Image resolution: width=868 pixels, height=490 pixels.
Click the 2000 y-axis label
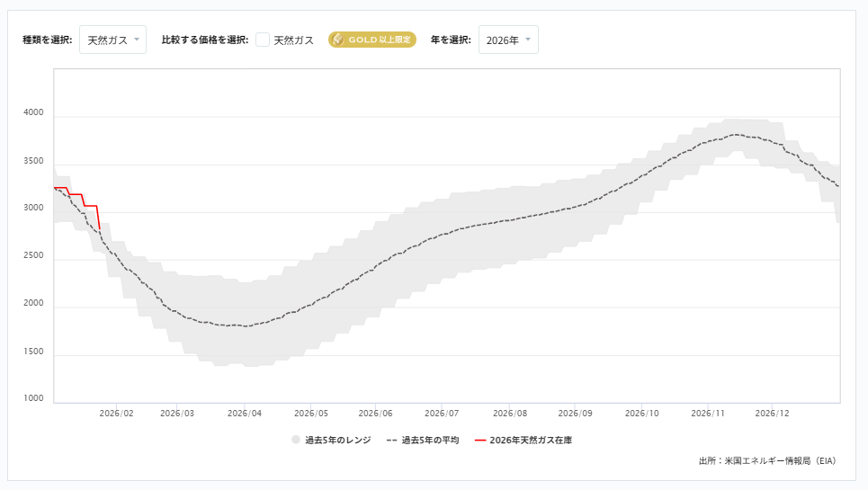[x=33, y=303]
